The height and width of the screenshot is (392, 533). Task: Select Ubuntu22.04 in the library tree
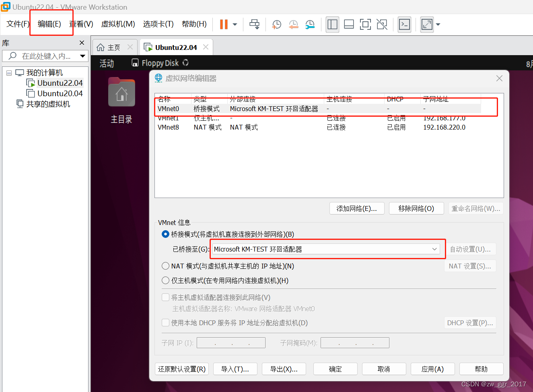tap(60, 83)
